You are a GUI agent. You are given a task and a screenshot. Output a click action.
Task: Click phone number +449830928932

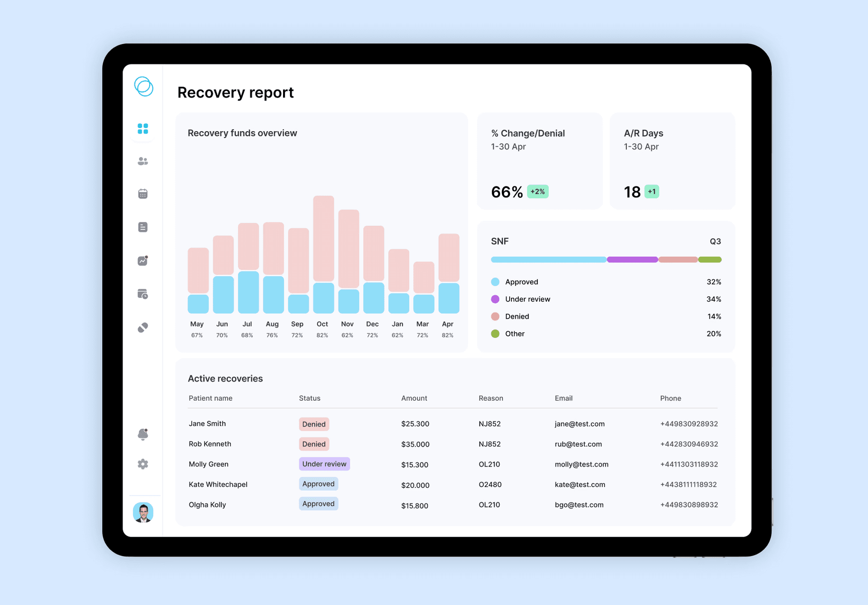pyautogui.click(x=689, y=424)
